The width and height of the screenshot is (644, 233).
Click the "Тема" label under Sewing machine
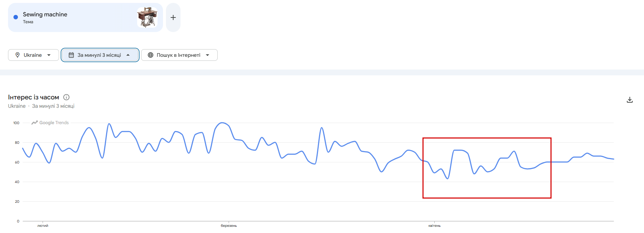(x=28, y=22)
